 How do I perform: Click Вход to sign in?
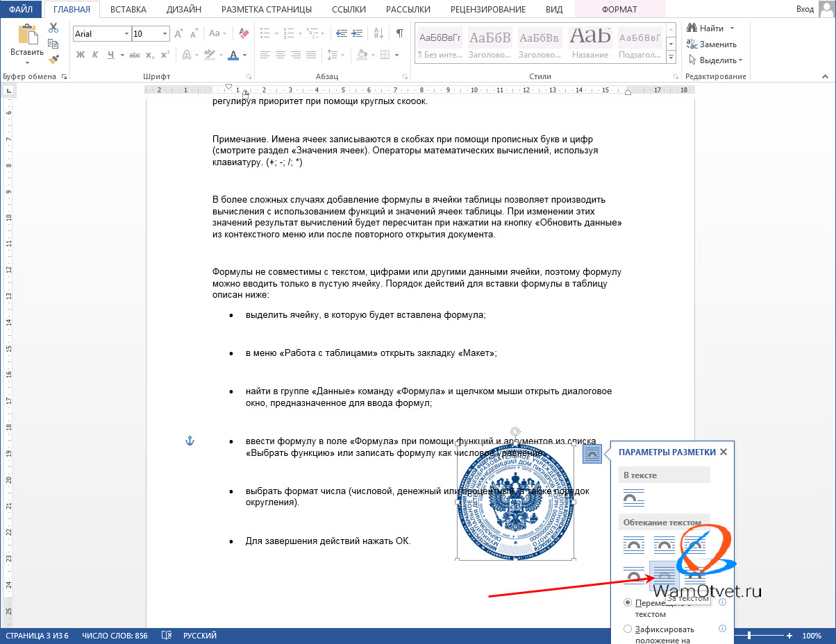point(805,9)
